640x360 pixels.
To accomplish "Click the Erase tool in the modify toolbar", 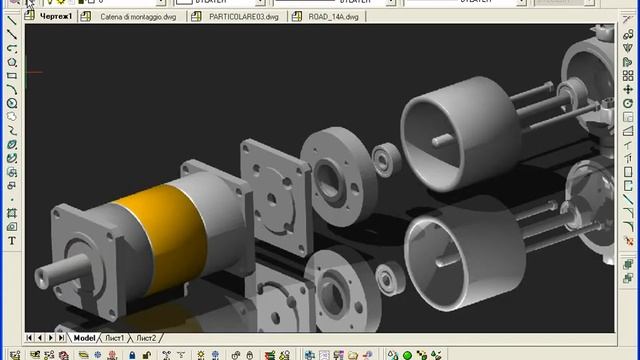I will click(x=628, y=20).
